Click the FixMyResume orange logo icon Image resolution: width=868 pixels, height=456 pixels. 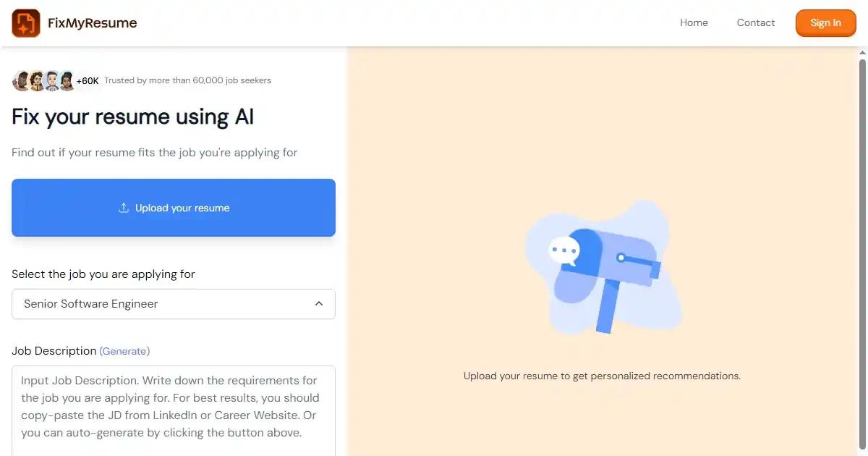26,23
